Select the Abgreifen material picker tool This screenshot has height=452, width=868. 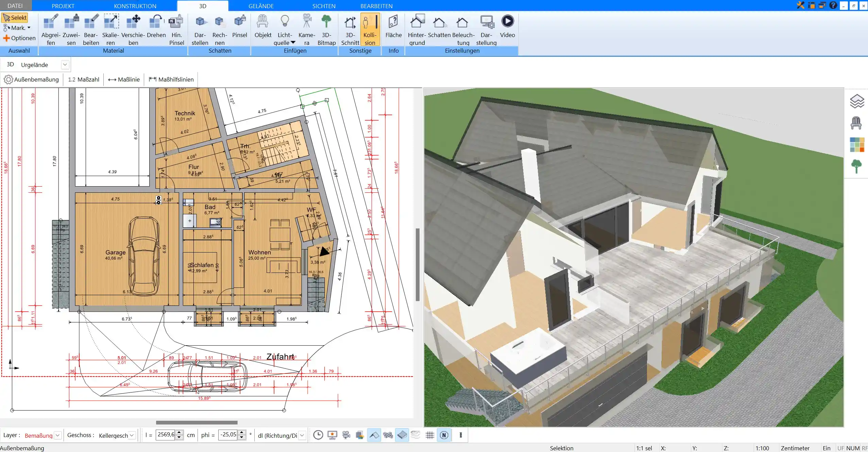(x=51, y=30)
